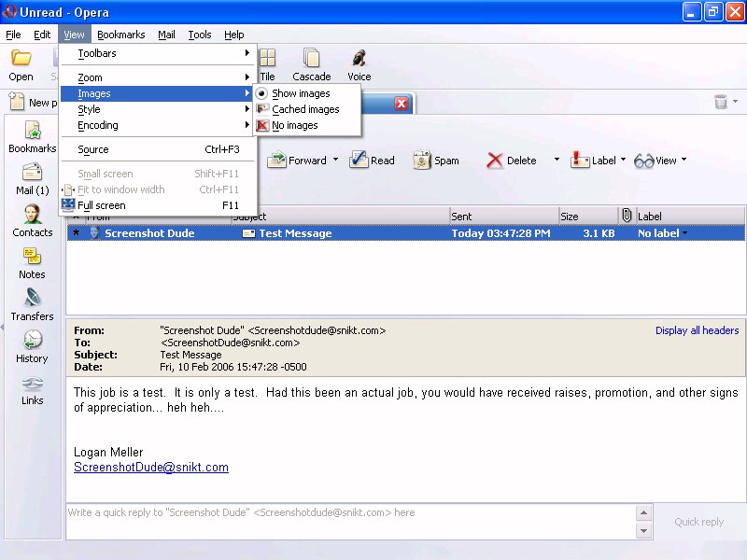Screen dimensions: 747x560
Task: Click quick reply scroll down arrow
Action: 643,530
